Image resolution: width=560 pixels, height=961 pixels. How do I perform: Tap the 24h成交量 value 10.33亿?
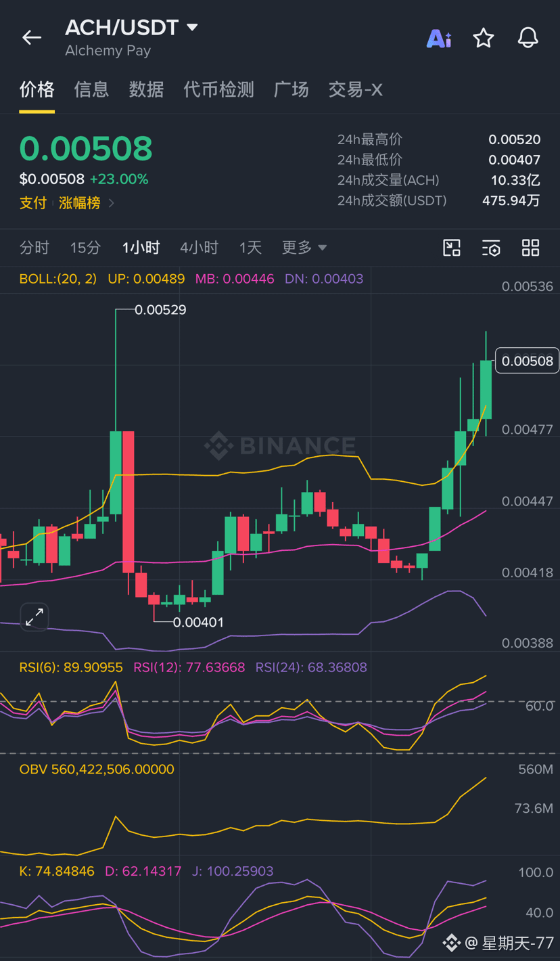(515, 180)
